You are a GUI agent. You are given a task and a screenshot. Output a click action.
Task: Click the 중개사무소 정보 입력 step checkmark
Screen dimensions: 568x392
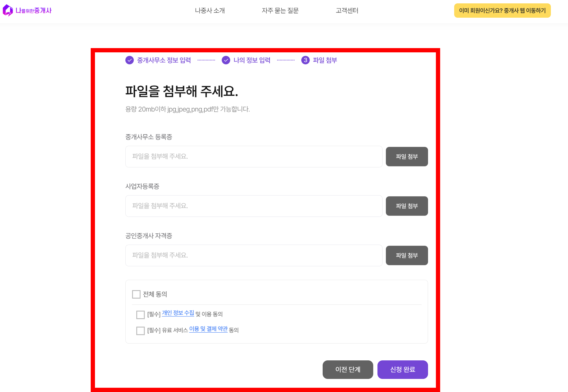(x=129, y=60)
